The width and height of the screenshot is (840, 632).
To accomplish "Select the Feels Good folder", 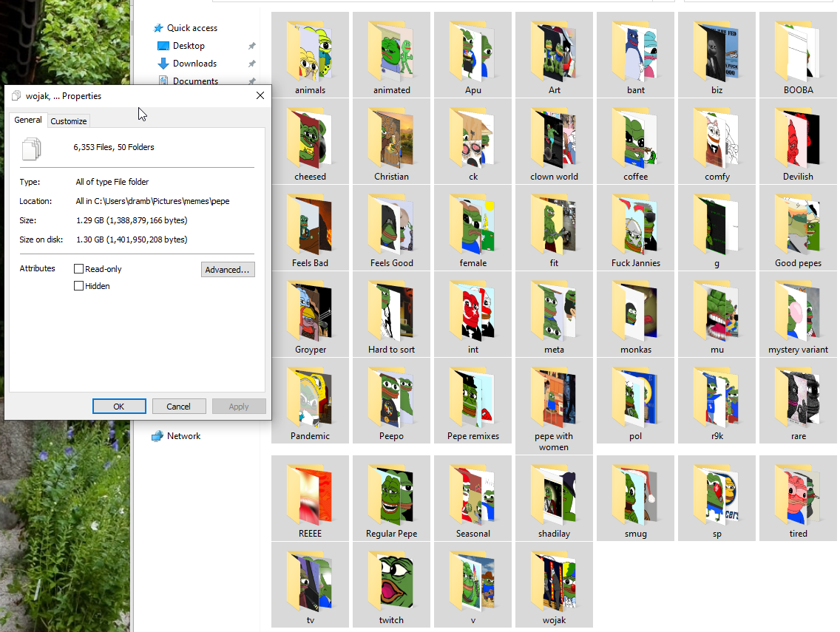I will 391,228.
